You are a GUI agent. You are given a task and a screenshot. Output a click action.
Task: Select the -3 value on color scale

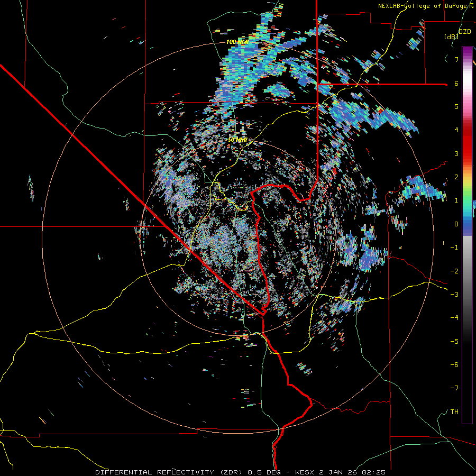[454, 295]
